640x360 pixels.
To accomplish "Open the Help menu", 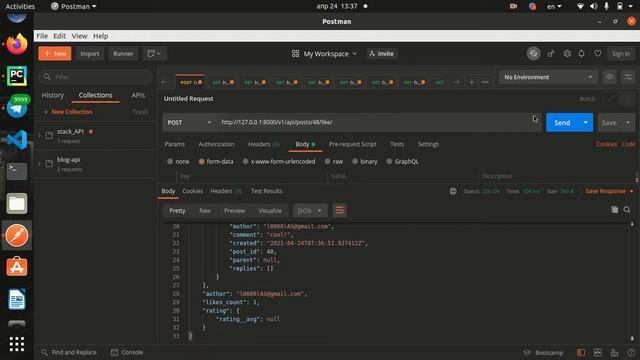I will 100,36.
